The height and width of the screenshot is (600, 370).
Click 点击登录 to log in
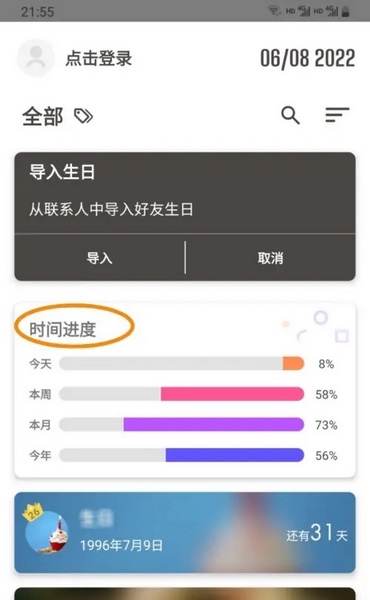point(99,59)
